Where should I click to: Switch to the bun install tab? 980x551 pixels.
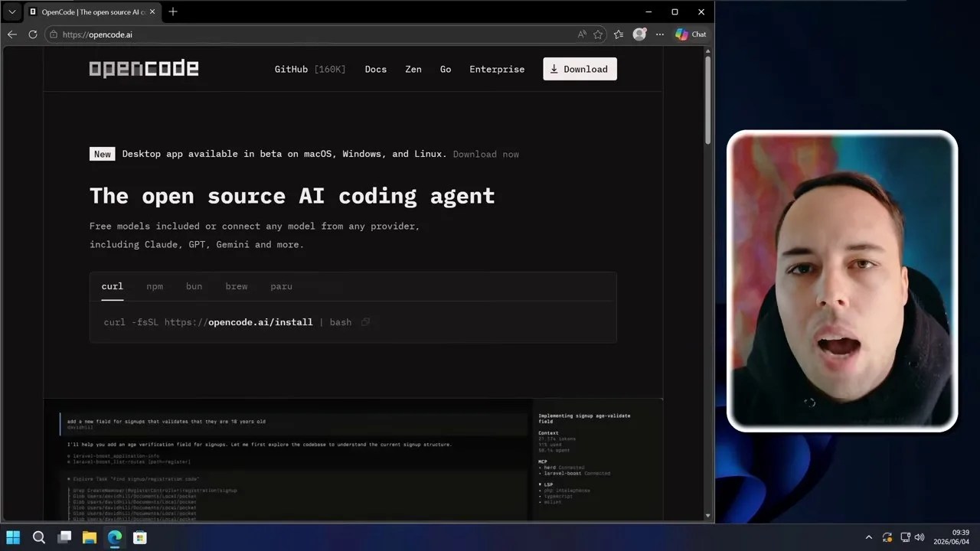[194, 286]
